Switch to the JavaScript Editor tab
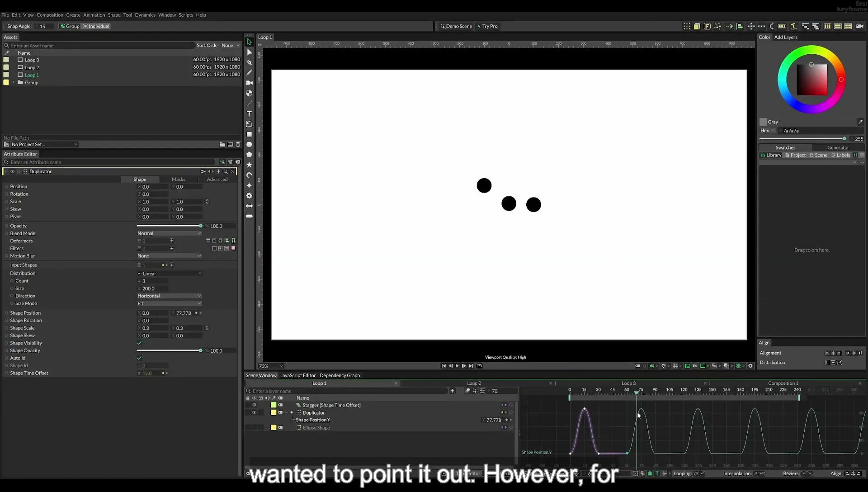The image size is (868, 492). (298, 375)
